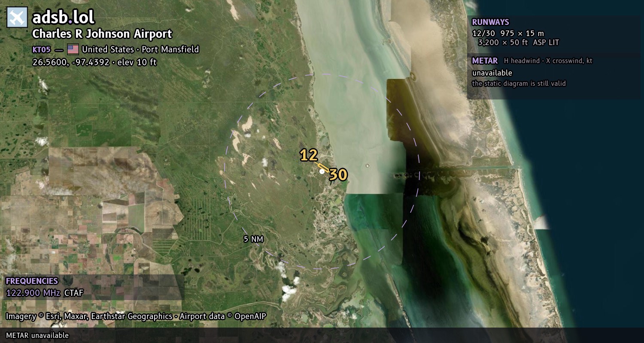Image resolution: width=644 pixels, height=343 pixels.
Task: Click the United States flag icon
Action: pyautogui.click(x=73, y=49)
